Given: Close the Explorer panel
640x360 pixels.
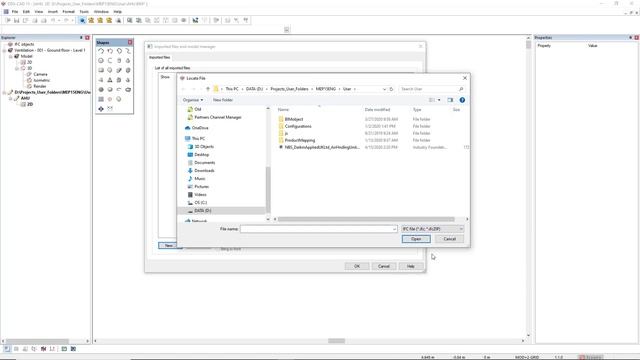Looking at the screenshot, I should click(x=87, y=38).
